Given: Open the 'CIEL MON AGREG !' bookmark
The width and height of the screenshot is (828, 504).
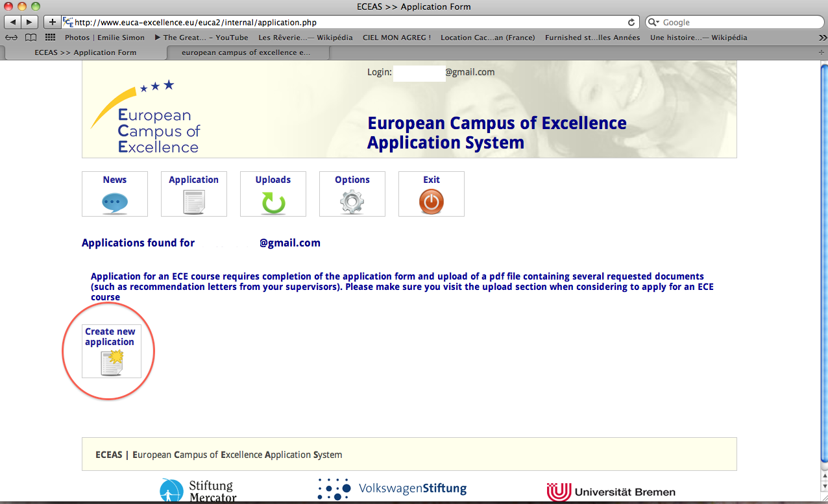Looking at the screenshot, I should click(396, 38).
